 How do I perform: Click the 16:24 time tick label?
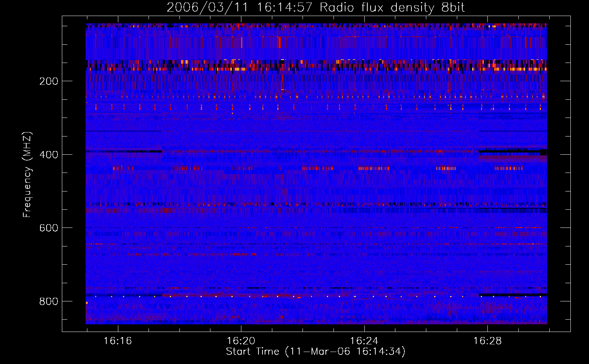[x=364, y=341]
